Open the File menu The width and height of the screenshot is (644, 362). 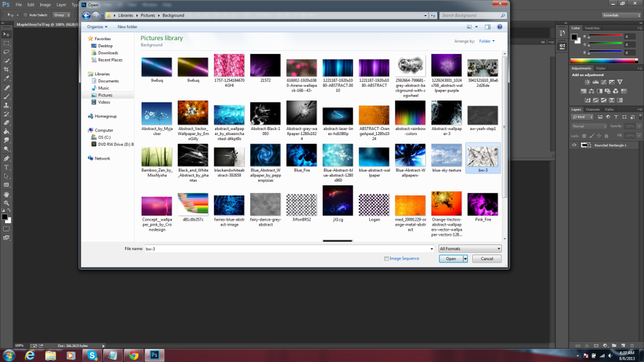(x=19, y=5)
